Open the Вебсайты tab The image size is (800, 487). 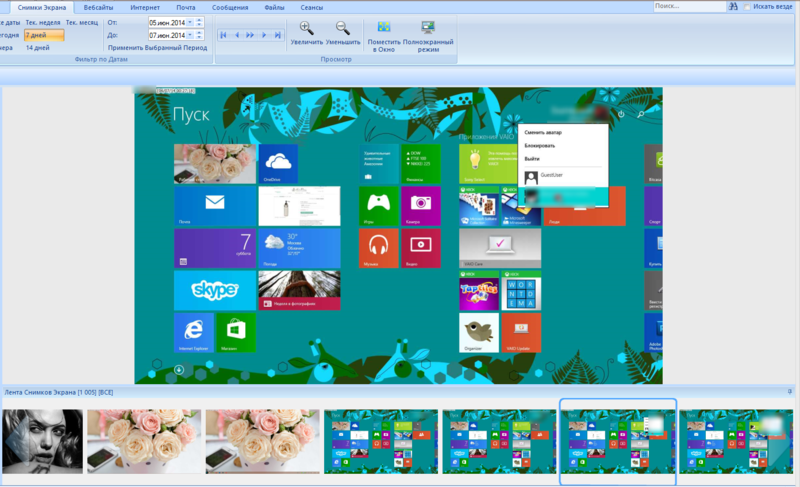coord(98,8)
